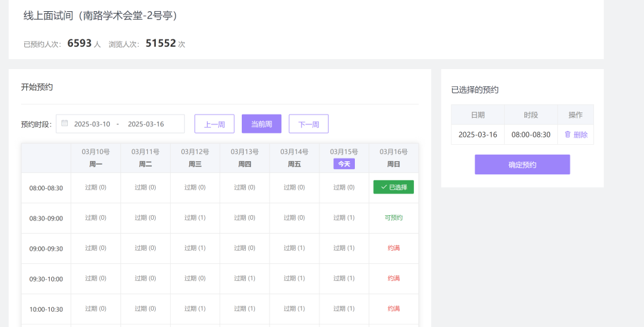Open end date 2025-03-16 picker
The width and height of the screenshot is (644, 327).
(x=146, y=124)
